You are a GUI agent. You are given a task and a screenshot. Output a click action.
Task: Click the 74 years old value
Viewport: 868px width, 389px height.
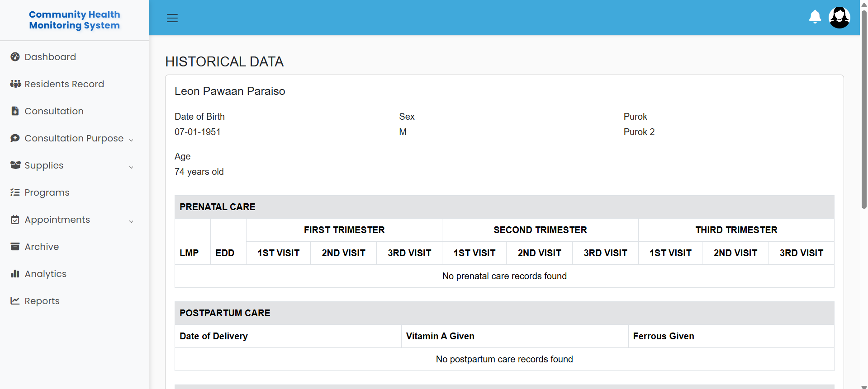(x=199, y=172)
